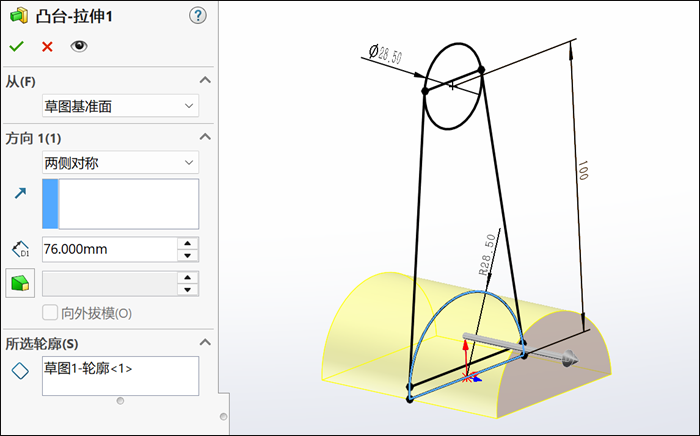Reverse the extrude direction with the arrow icon

20,193
